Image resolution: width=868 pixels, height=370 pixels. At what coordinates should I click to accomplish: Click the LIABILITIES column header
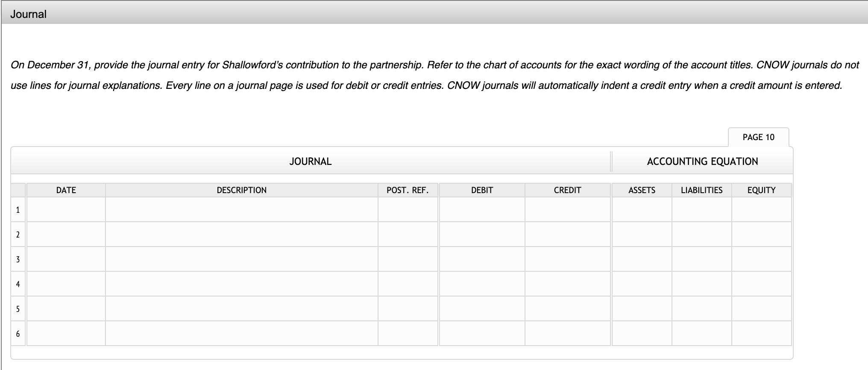click(x=702, y=190)
